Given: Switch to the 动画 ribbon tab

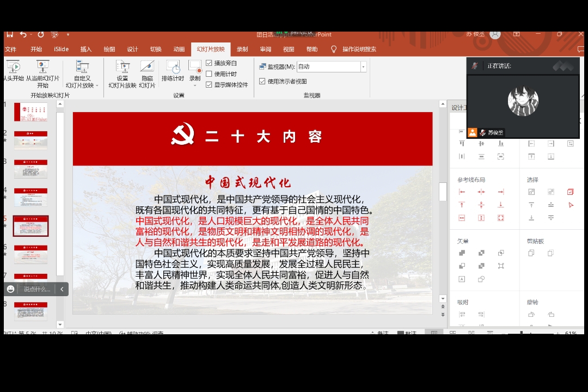Looking at the screenshot, I should (179, 49).
